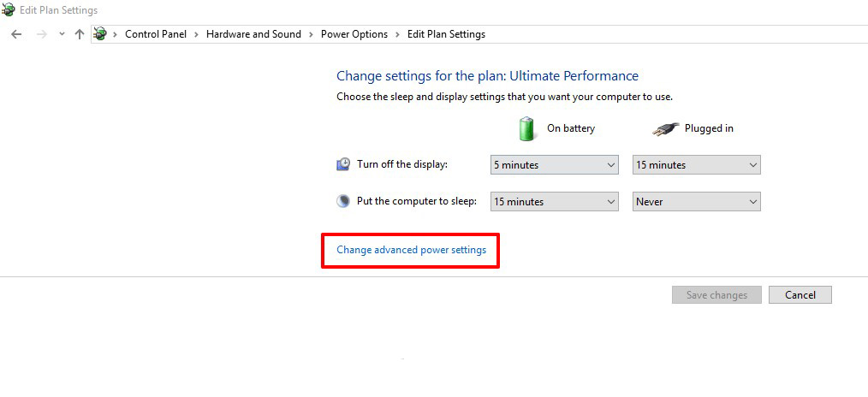Open On battery display timeout dropdown

pyautogui.click(x=554, y=165)
